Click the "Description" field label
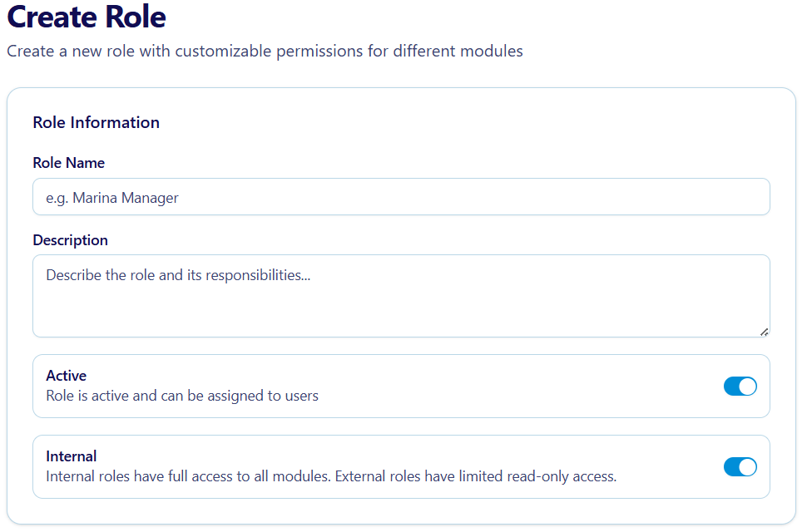 point(71,240)
